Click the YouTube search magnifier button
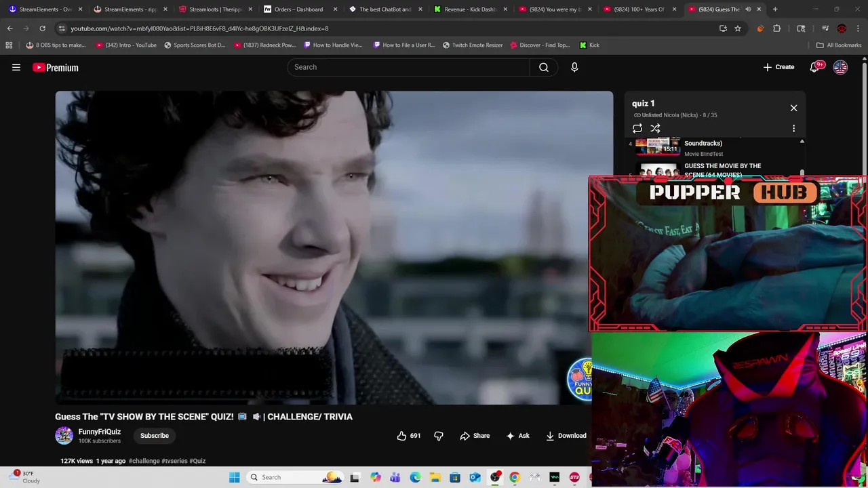Screen dimensions: 868x488 (544, 67)
